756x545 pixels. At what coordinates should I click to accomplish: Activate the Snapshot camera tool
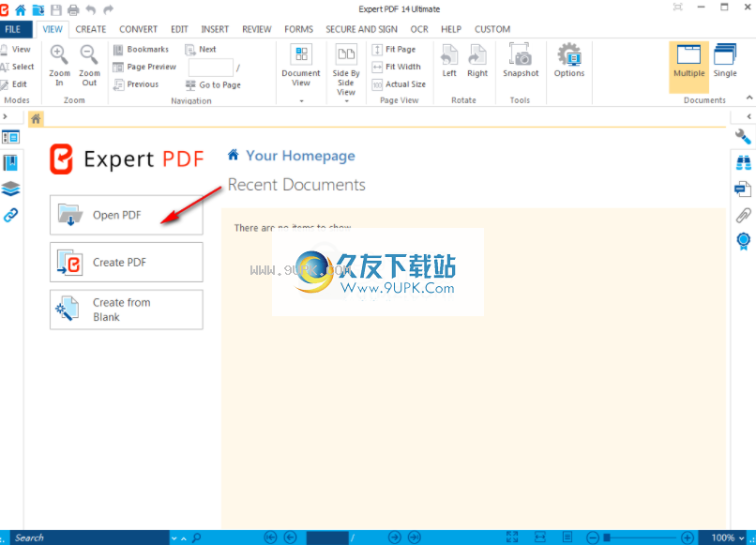[521, 61]
